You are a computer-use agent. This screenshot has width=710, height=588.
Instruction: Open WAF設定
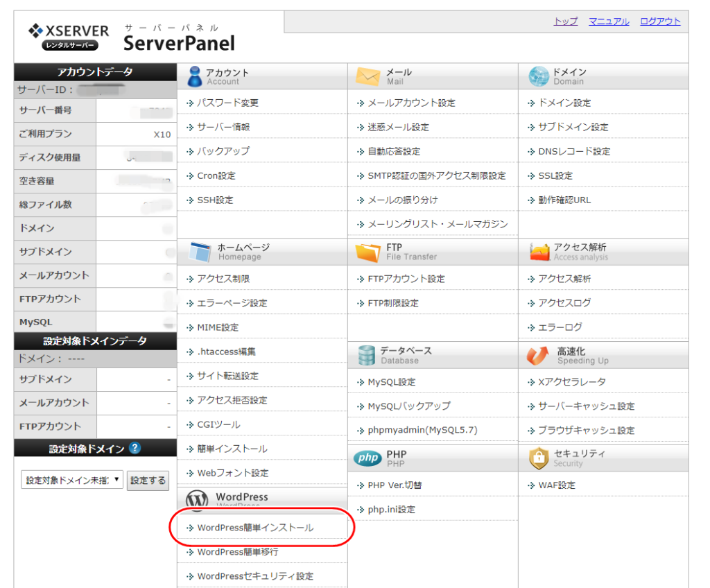557,485
